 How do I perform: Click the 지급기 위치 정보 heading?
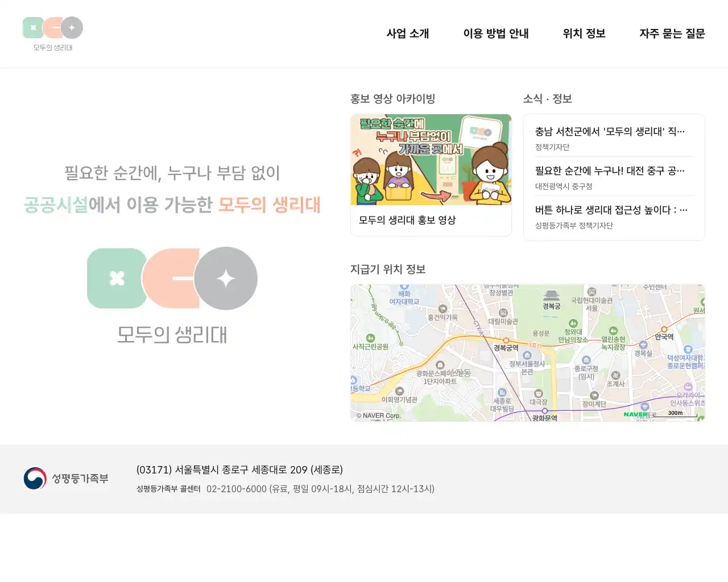tap(388, 269)
